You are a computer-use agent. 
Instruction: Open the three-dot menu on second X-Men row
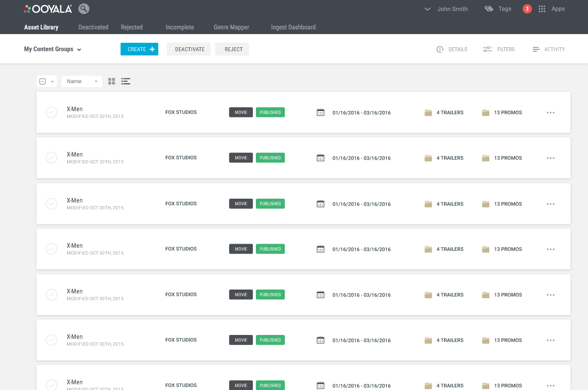(551, 158)
